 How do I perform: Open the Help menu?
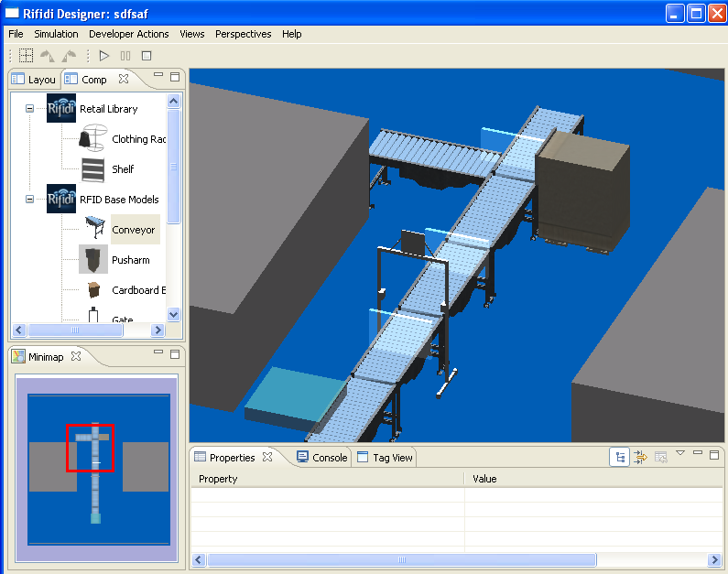(291, 34)
